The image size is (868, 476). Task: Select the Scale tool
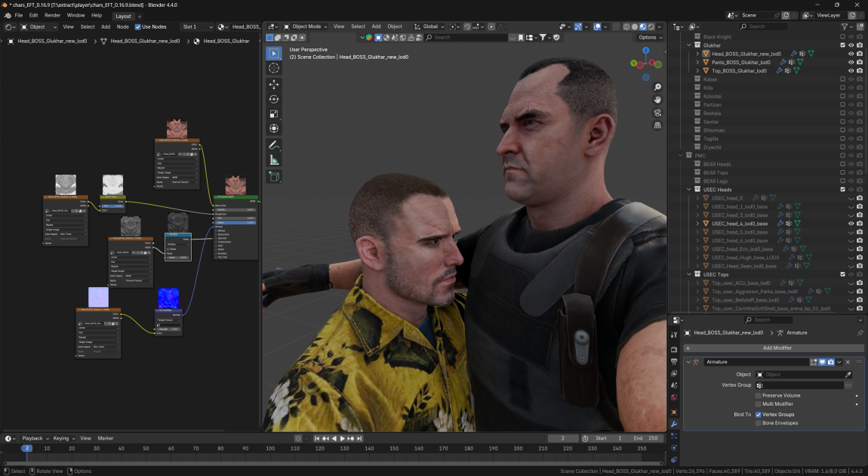[273, 113]
